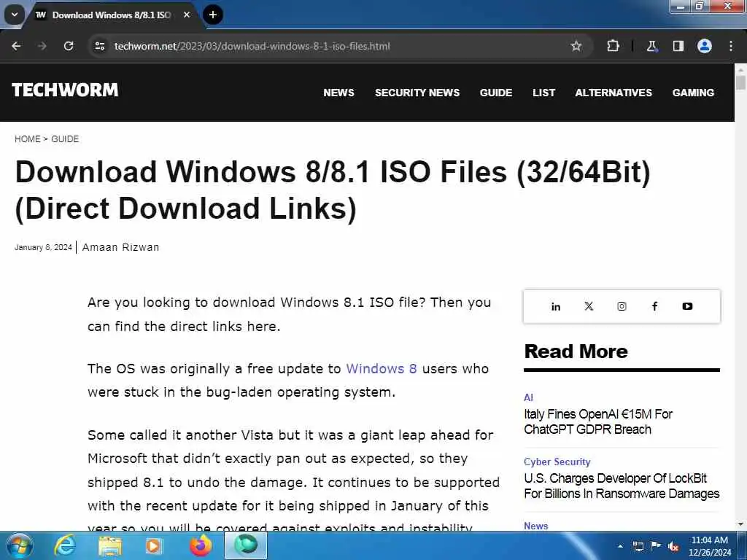747x560 pixels.
Task: Open Techworm's Instagram icon
Action: point(622,306)
